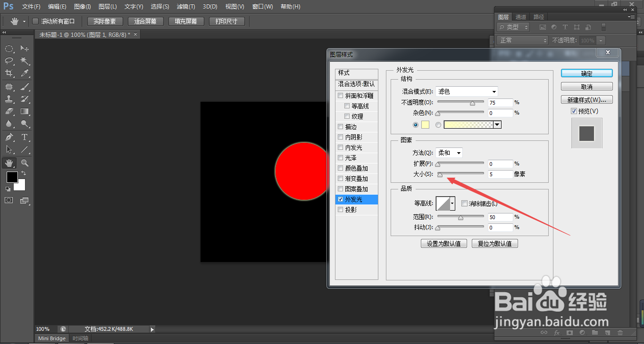Click the solid glow color swatch

(425, 125)
